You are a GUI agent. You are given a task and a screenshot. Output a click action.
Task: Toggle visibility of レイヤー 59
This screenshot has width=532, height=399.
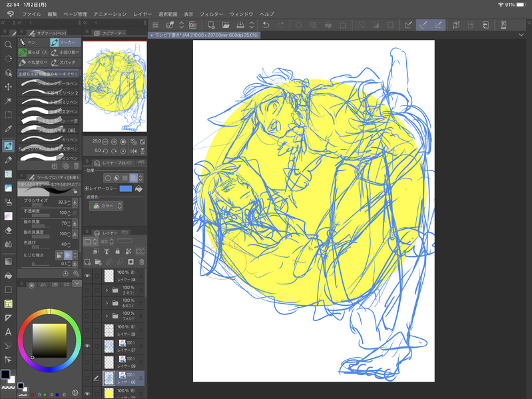point(87,362)
